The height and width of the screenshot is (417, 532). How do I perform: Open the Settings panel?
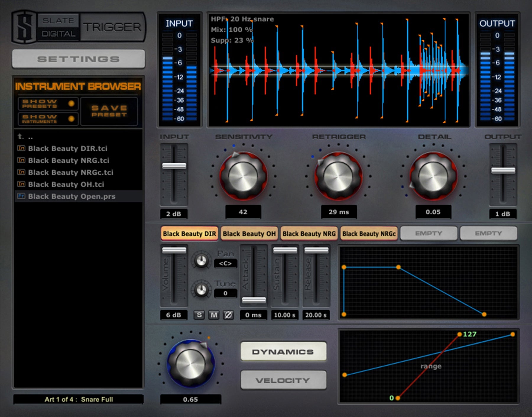tap(78, 59)
